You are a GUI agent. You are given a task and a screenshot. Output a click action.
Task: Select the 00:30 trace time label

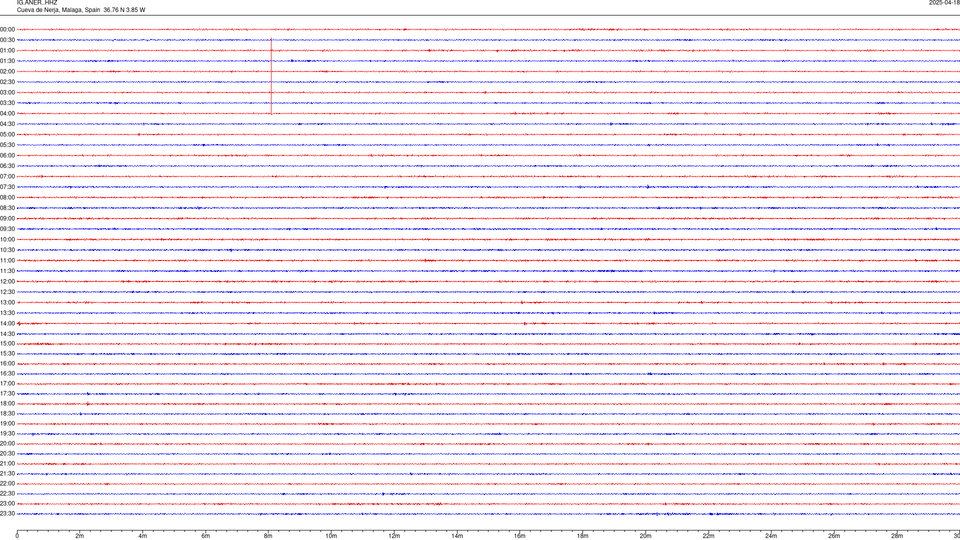tap(7, 40)
